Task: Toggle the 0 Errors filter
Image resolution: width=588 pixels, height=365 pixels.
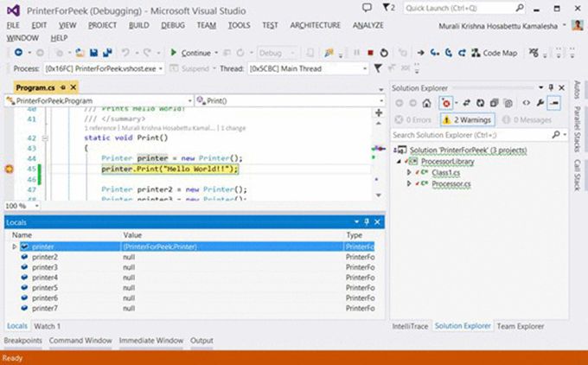Action: [x=412, y=120]
